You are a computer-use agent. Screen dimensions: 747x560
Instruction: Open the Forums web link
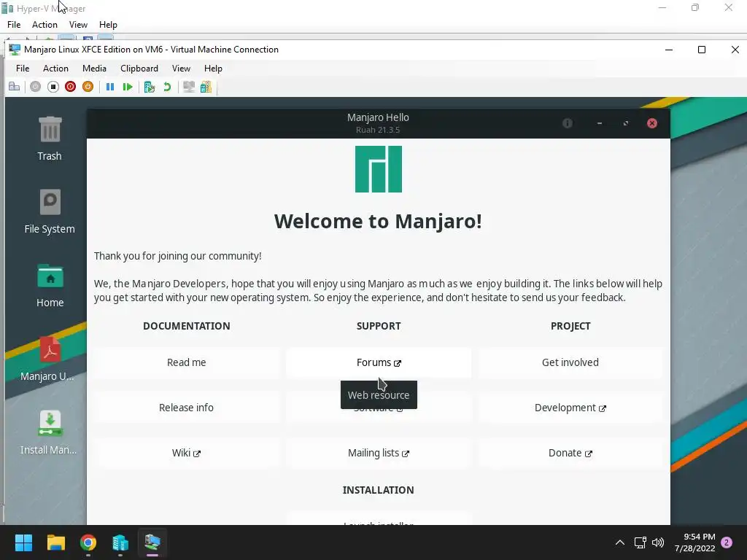click(x=379, y=362)
